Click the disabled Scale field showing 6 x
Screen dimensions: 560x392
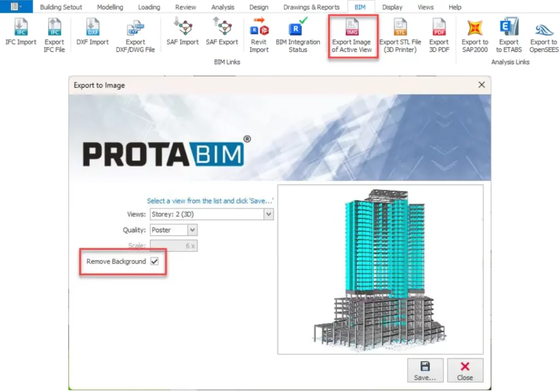coord(173,245)
